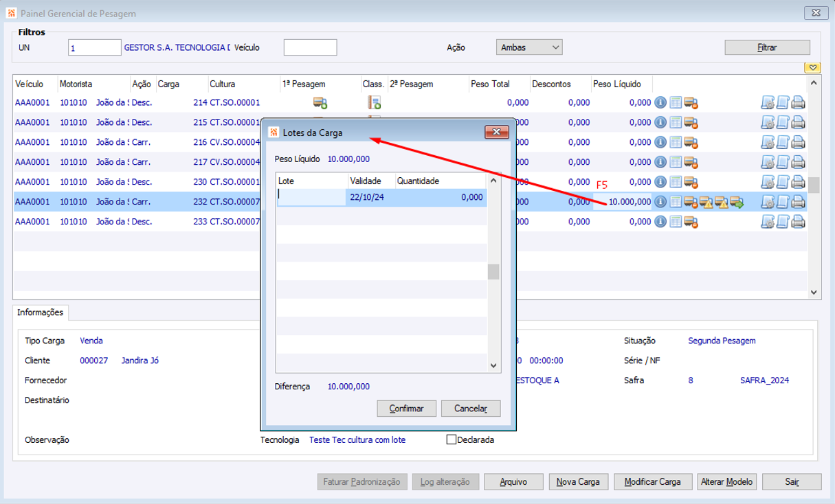Viewport: 835px width, 504px height.
Task: Close the Lotes da Carga dialog
Action: [x=496, y=132]
